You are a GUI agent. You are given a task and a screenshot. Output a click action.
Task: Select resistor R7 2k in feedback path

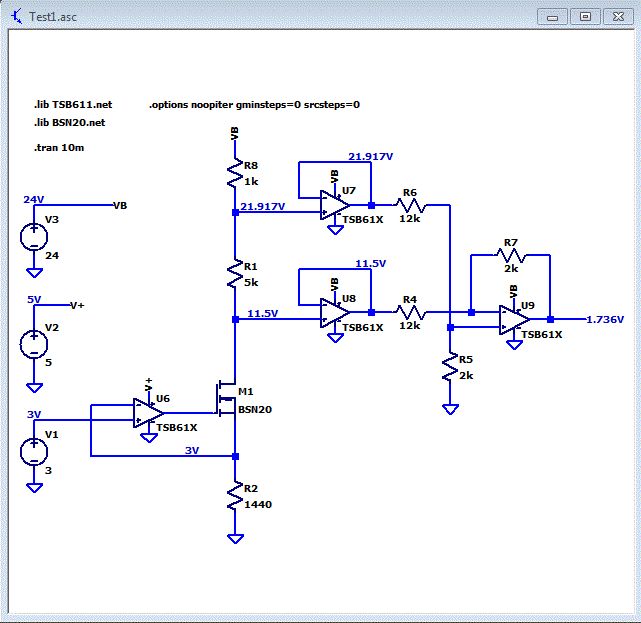[x=511, y=255]
